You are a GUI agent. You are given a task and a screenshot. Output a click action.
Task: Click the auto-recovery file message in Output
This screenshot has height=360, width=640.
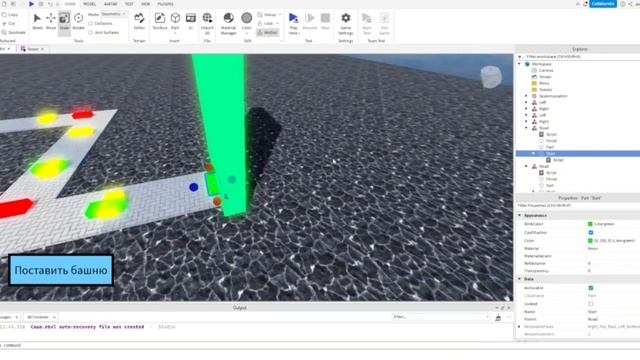[87, 327]
